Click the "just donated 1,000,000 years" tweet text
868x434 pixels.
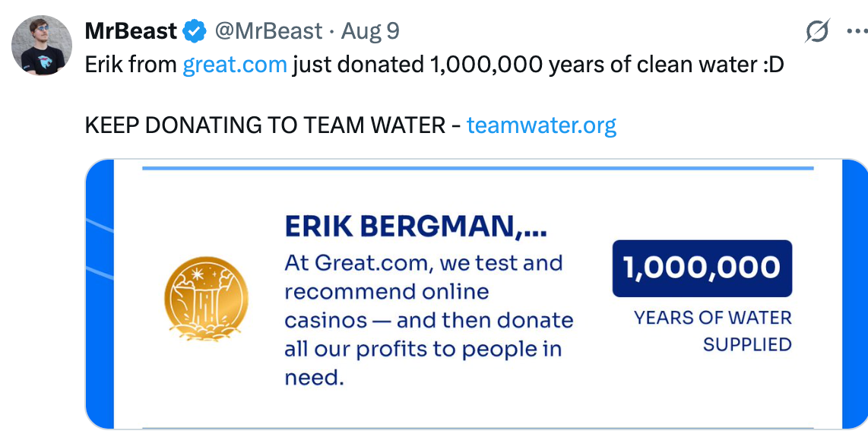click(486, 65)
